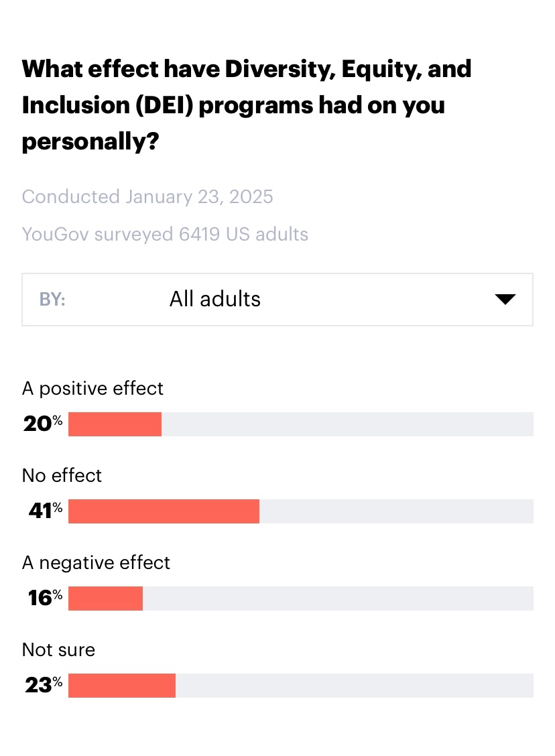Click the "Conducted January 23, 2025" text
Image resolution: width=555 pixels, height=756 pixels.
click(x=147, y=196)
